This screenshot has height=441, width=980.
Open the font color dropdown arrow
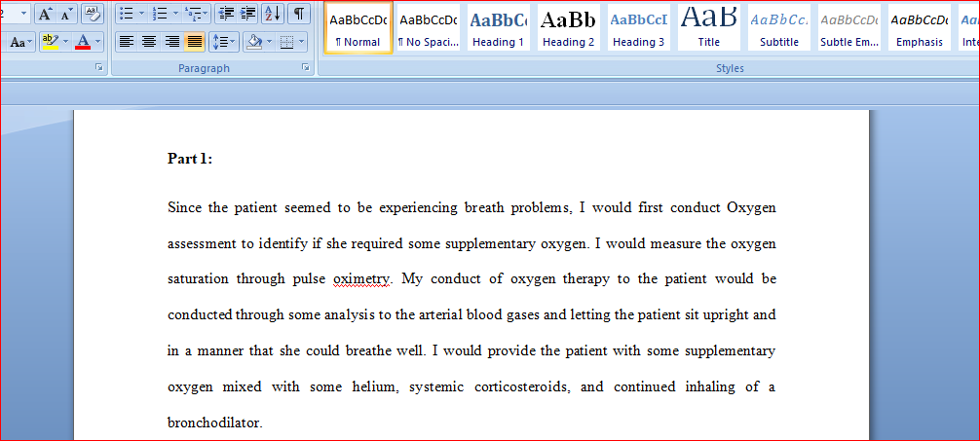[x=98, y=43]
